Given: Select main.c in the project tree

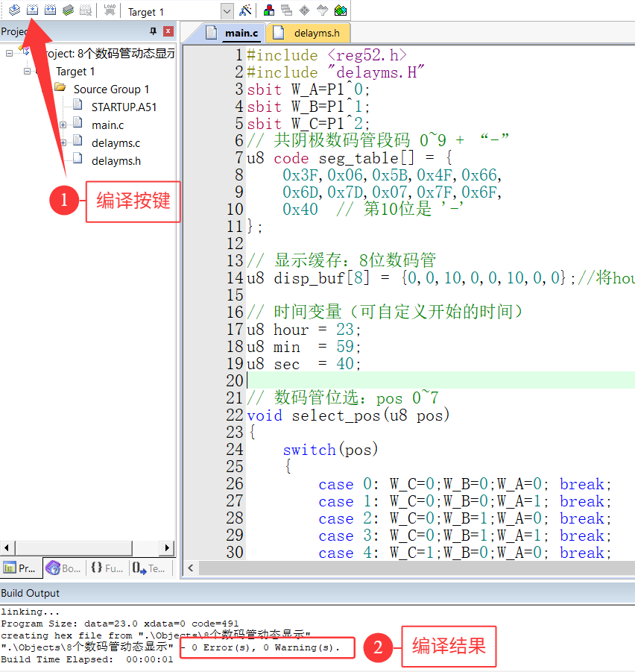Looking at the screenshot, I should coord(107,125).
